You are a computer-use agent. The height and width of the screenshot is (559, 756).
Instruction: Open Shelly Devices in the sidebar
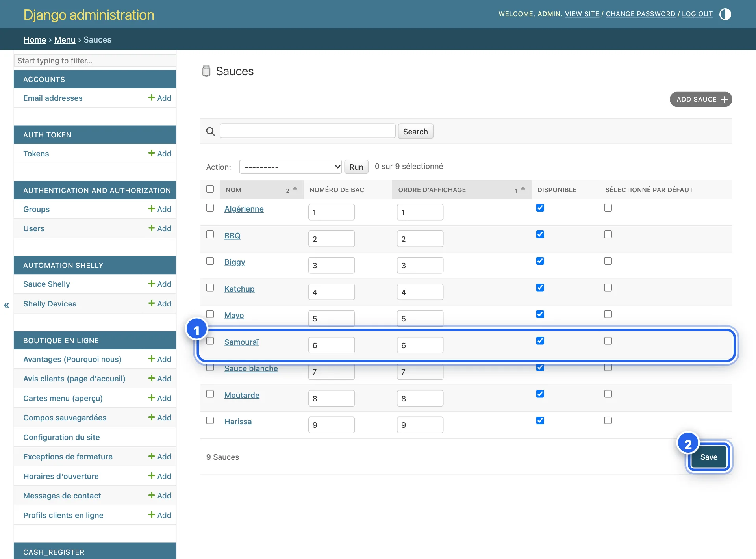point(50,304)
